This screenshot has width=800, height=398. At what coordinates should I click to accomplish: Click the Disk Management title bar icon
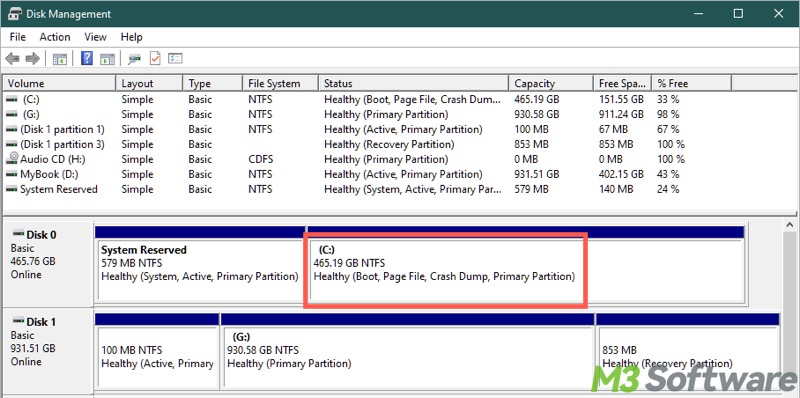tap(15, 14)
